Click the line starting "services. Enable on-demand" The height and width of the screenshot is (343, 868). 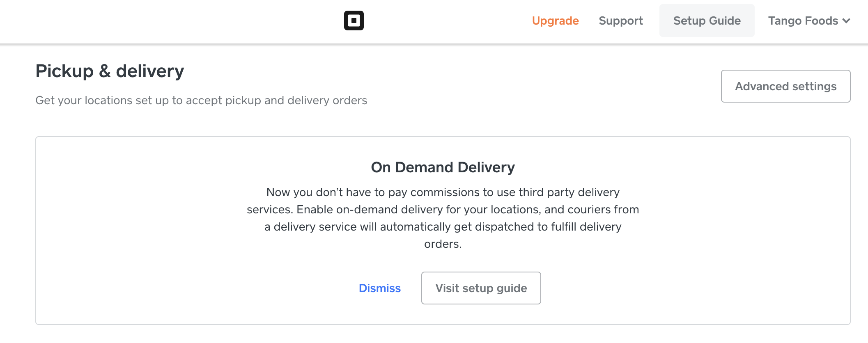click(x=443, y=210)
